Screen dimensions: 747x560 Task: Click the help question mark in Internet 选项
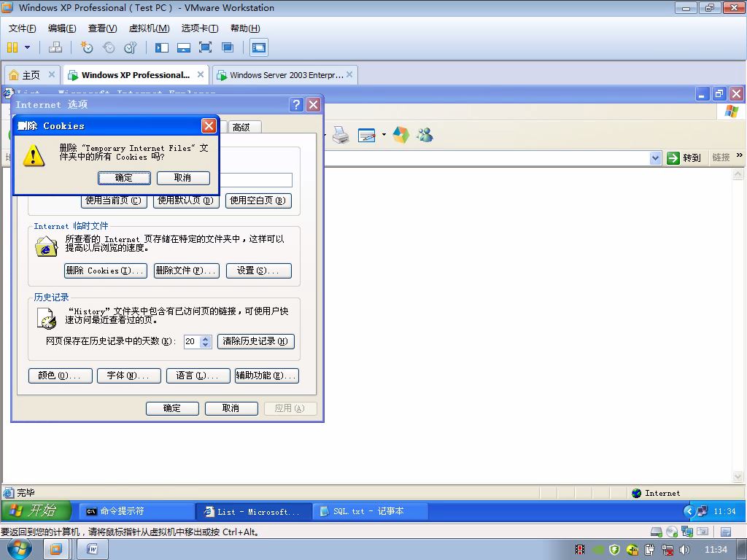click(x=296, y=104)
